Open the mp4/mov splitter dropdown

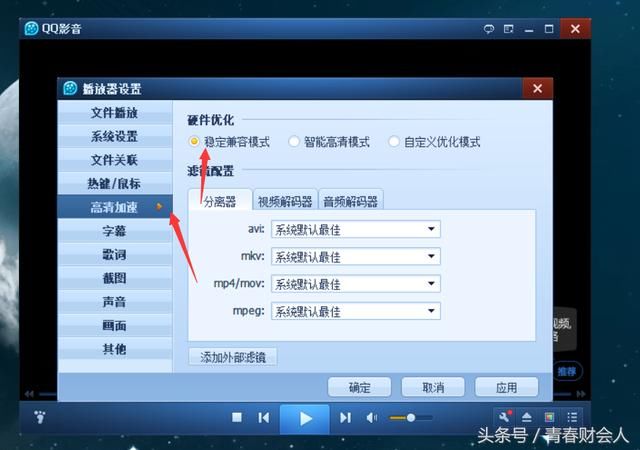356,283
